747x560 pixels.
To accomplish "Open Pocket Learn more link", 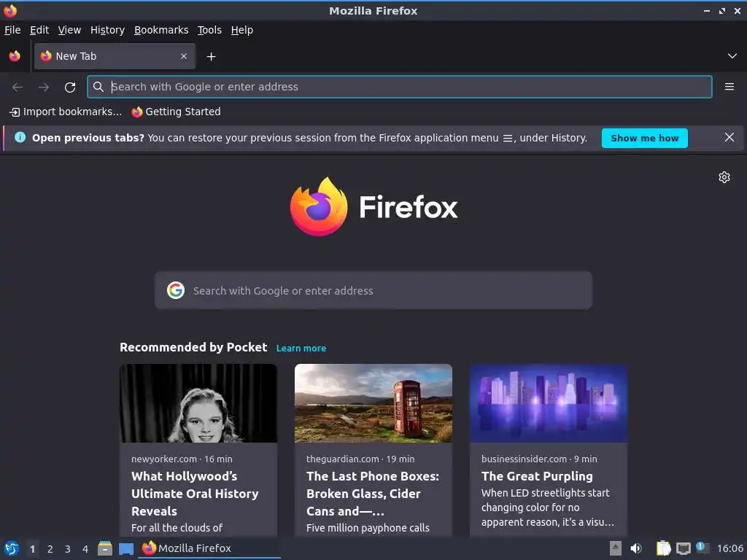I will [301, 348].
